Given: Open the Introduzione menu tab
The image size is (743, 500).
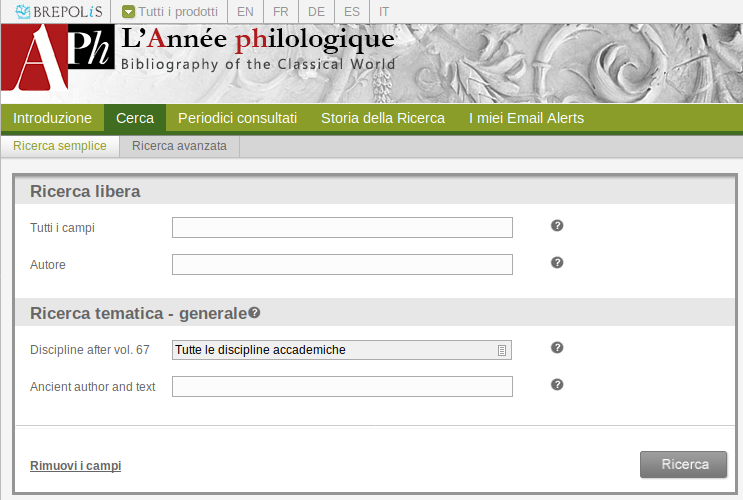Looking at the screenshot, I should coord(52,118).
